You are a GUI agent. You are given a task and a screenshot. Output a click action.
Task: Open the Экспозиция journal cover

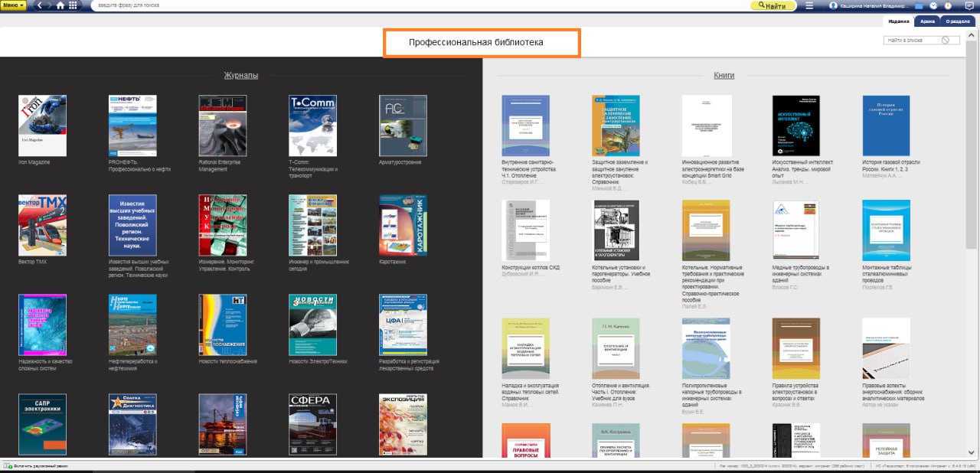point(403,424)
